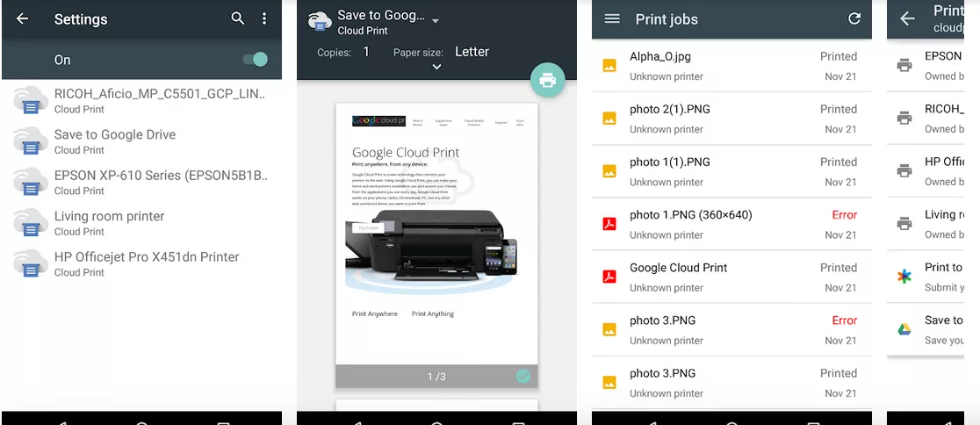Click PDF icon for Google Cloud Print job
980x425 pixels.
pos(609,277)
